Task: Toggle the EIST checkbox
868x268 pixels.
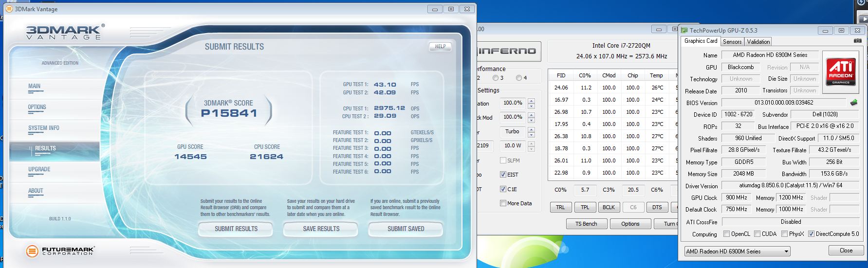Action: pyautogui.click(x=503, y=175)
